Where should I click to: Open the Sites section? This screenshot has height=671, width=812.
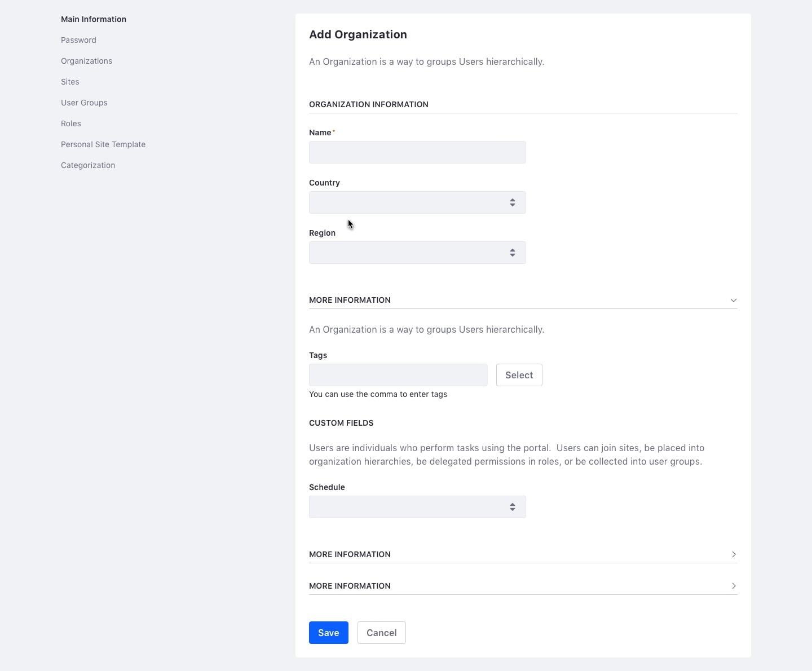click(x=70, y=81)
